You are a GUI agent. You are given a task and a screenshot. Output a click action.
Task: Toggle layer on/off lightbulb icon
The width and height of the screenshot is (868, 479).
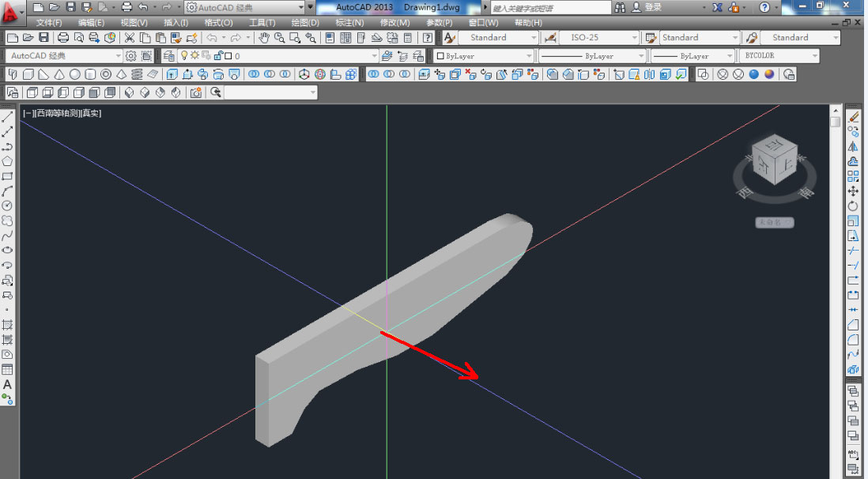tap(184, 56)
